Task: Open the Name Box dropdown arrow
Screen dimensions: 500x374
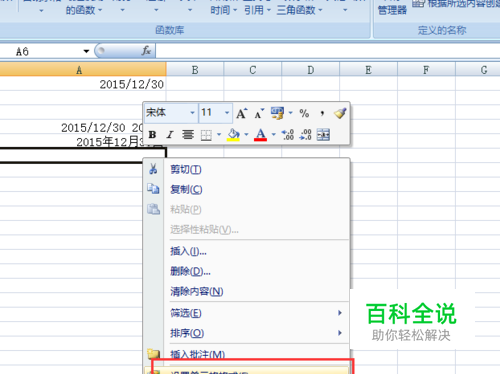Action: pyautogui.click(x=86, y=51)
